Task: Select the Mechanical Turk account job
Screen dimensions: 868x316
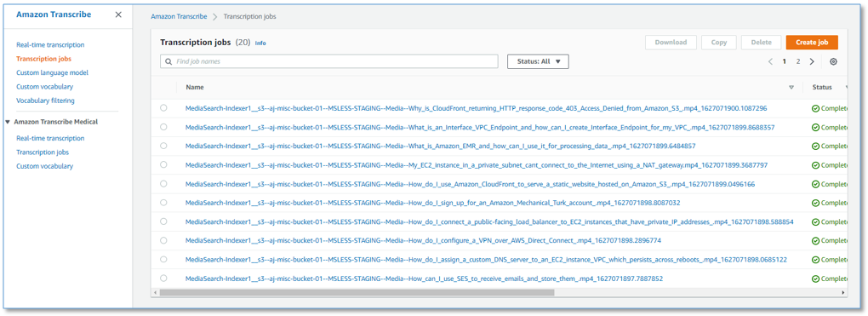Action: pos(163,203)
